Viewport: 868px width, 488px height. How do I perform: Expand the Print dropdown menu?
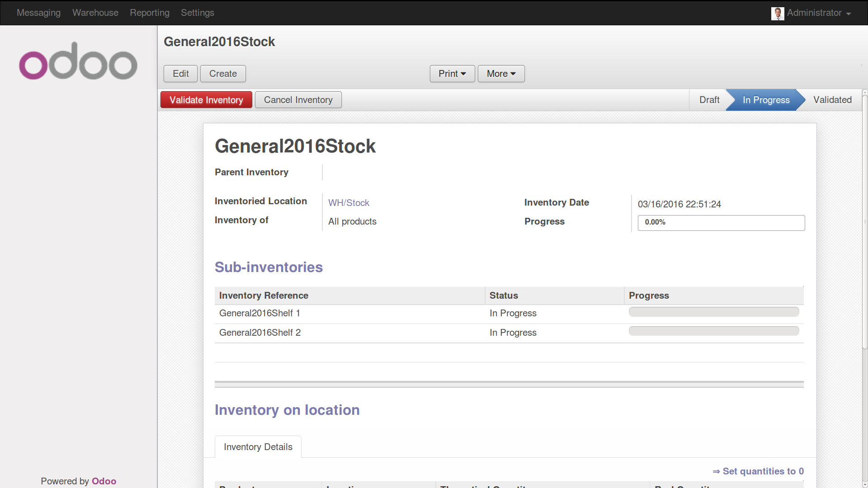coord(452,74)
